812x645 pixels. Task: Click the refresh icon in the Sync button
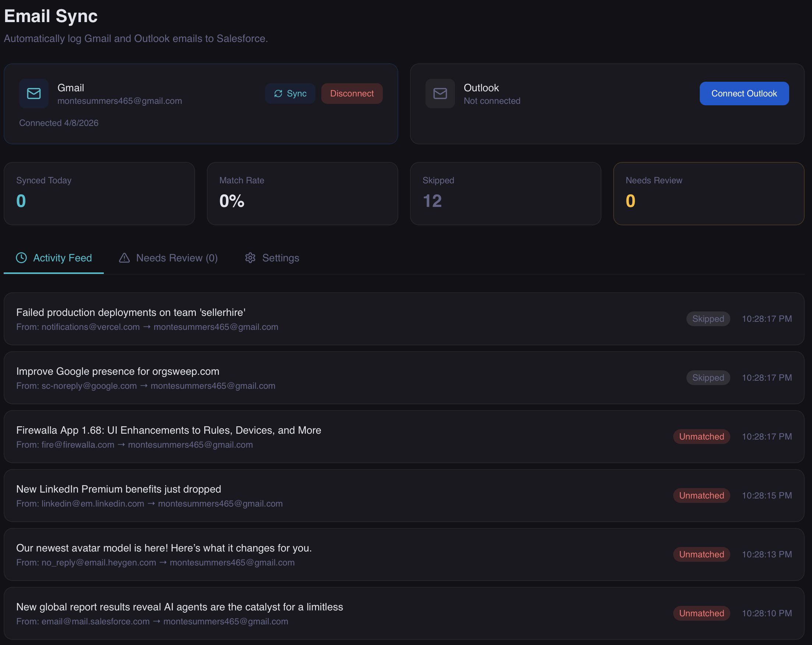coord(278,94)
